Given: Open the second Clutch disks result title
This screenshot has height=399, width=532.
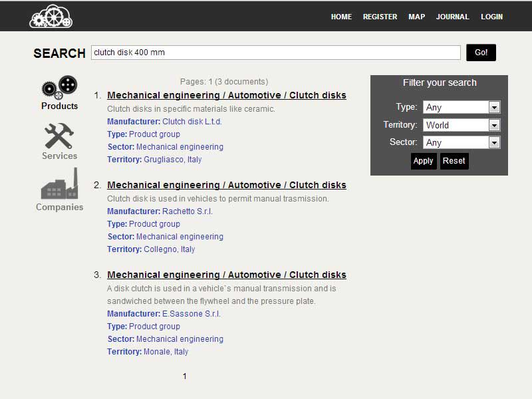Looking at the screenshot, I should pos(226,185).
